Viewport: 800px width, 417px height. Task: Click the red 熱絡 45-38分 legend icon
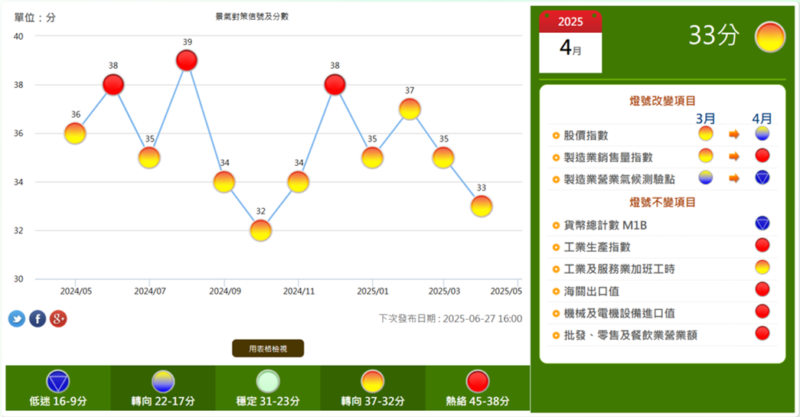click(478, 381)
